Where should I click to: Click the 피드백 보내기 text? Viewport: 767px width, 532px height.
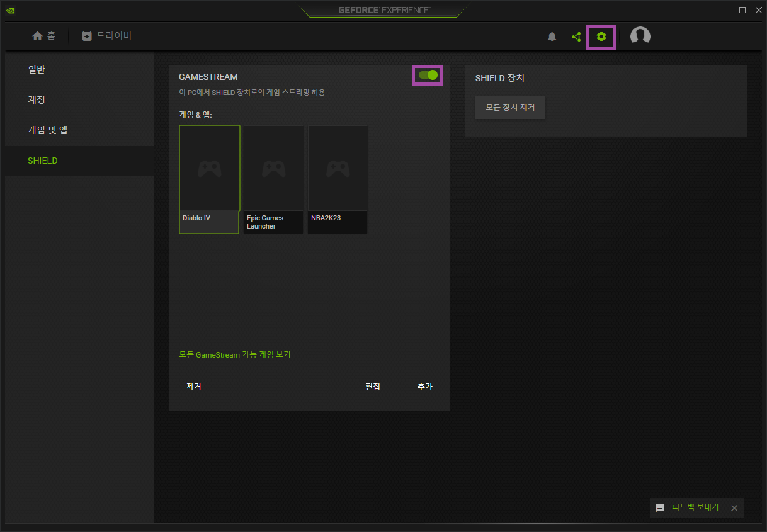click(695, 507)
